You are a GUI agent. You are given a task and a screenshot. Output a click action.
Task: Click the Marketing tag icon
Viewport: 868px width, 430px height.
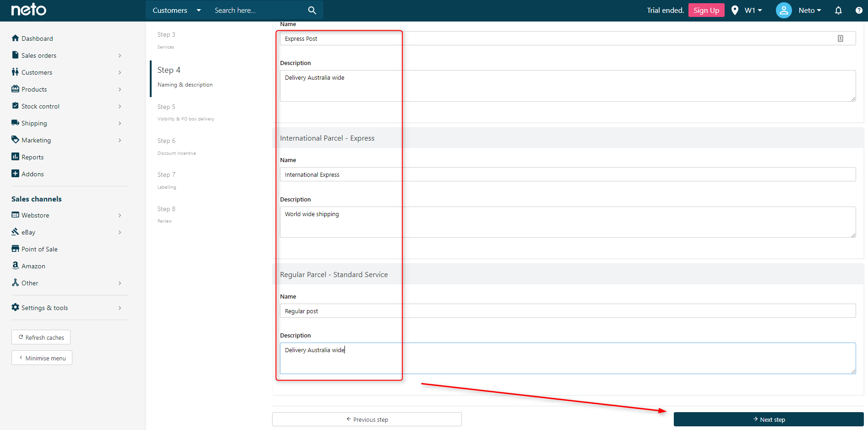pos(15,140)
